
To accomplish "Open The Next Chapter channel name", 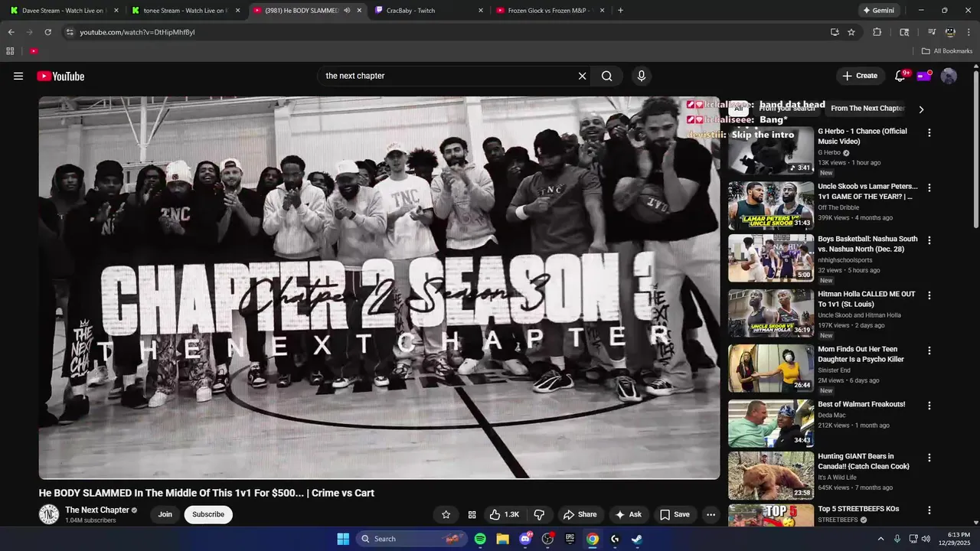I will pos(97,510).
